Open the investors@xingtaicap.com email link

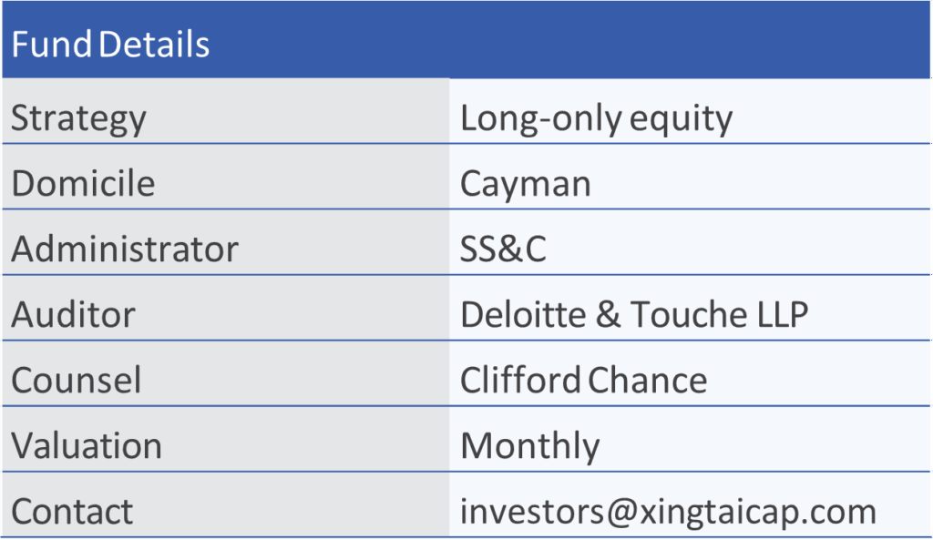click(668, 512)
